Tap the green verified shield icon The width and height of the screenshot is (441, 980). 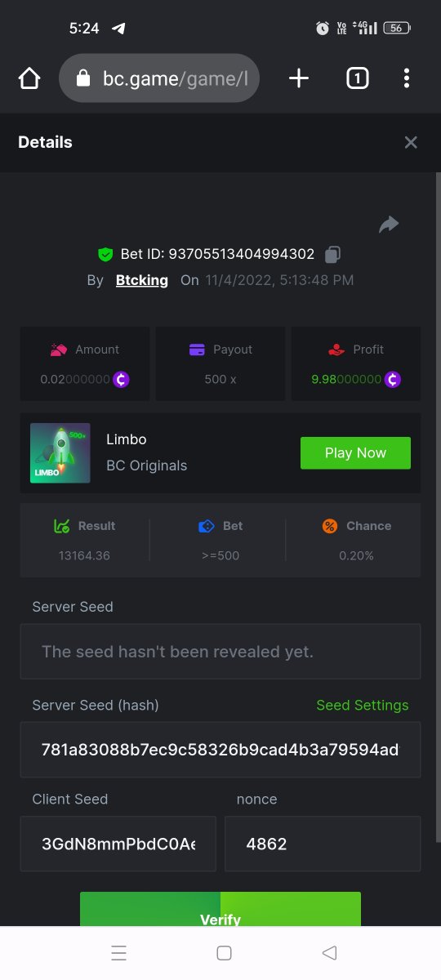105,255
